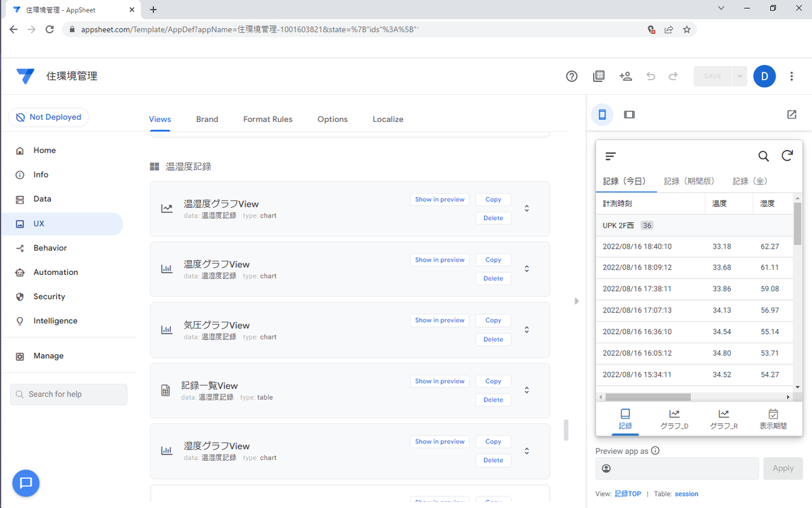Viewport: 812px width, 508px height.
Task: Select the 記録（期間版） tab in preview
Action: coord(689,182)
